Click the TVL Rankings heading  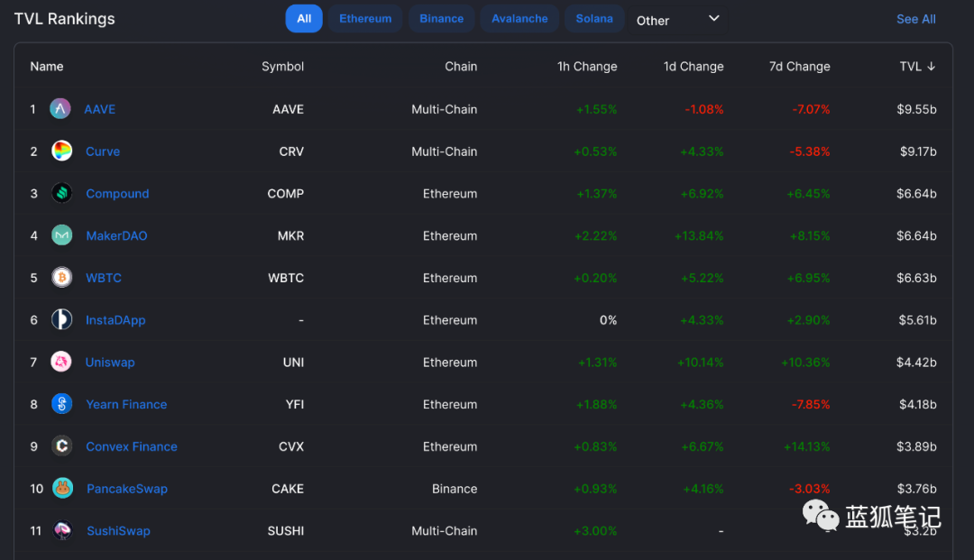pyautogui.click(x=65, y=19)
